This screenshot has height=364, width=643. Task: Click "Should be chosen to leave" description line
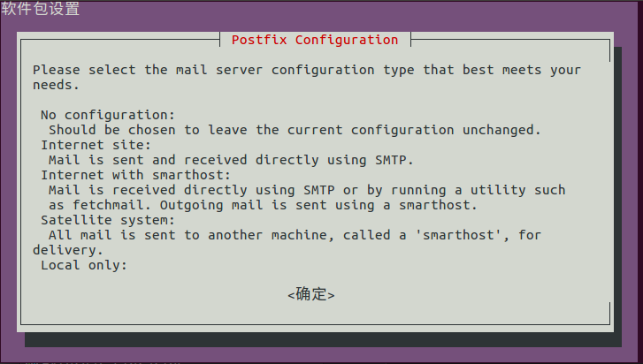click(x=295, y=130)
